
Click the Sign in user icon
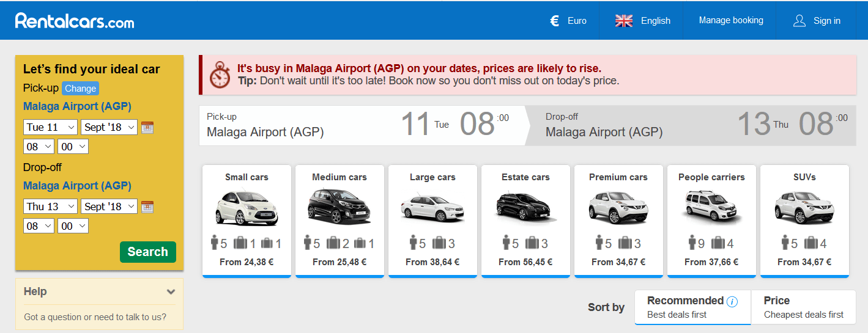point(799,21)
